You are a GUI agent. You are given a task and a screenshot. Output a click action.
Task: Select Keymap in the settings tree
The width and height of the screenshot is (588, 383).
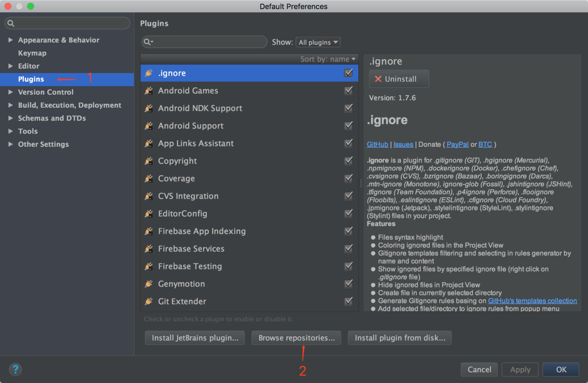pyautogui.click(x=32, y=53)
